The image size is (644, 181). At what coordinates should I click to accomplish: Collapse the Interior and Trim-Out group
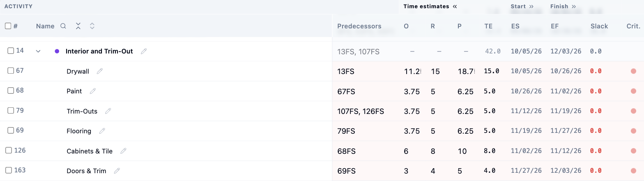38,51
